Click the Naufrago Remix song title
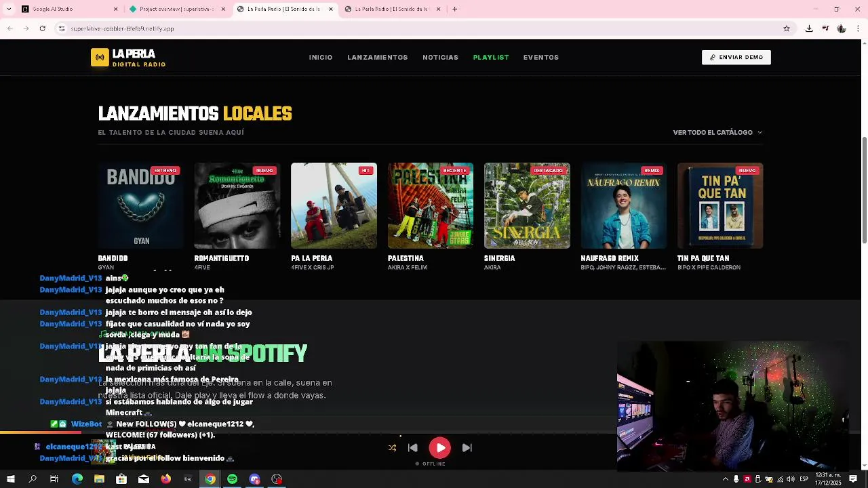Viewport: 868px width, 488px height. tap(610, 258)
